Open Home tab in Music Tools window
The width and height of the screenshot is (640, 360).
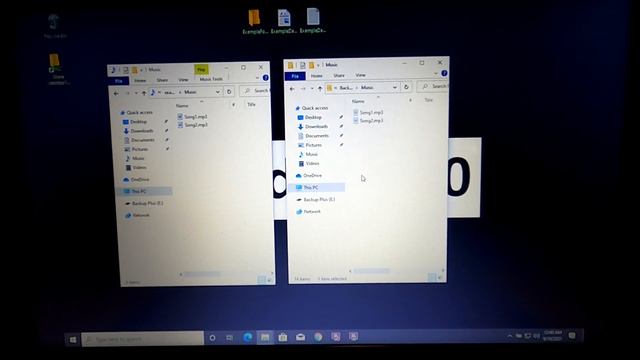point(140,80)
